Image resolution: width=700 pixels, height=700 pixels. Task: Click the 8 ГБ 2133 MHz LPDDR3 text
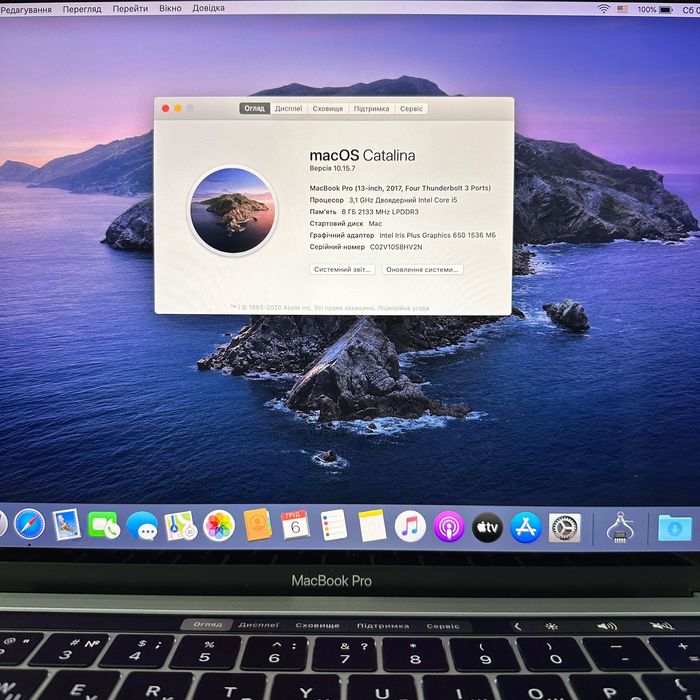coord(380,212)
